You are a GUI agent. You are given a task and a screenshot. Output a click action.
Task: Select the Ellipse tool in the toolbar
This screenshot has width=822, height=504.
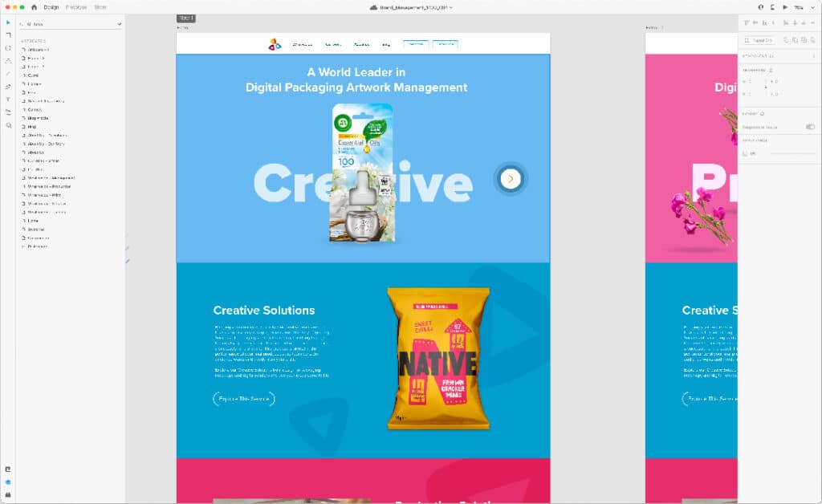pos(8,48)
